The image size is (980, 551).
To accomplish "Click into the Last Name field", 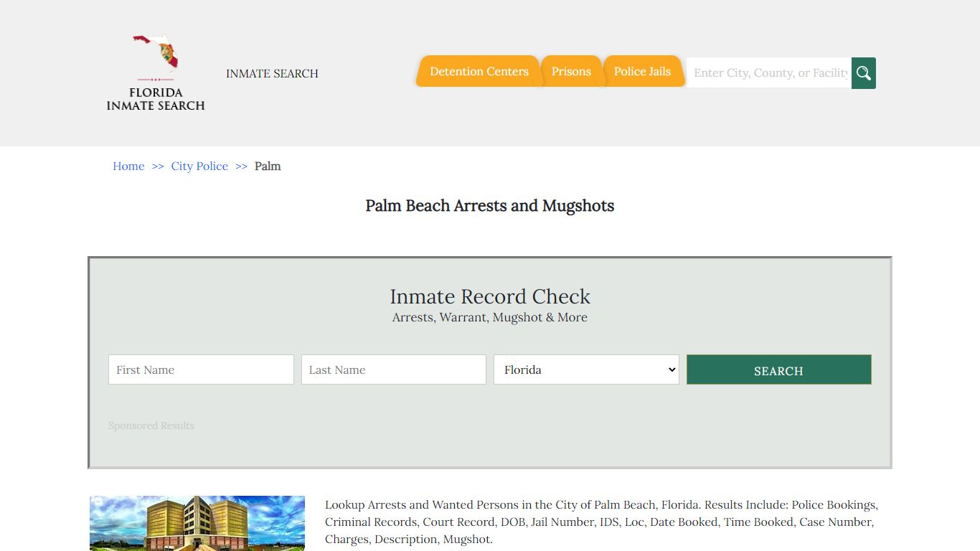I will (x=394, y=369).
